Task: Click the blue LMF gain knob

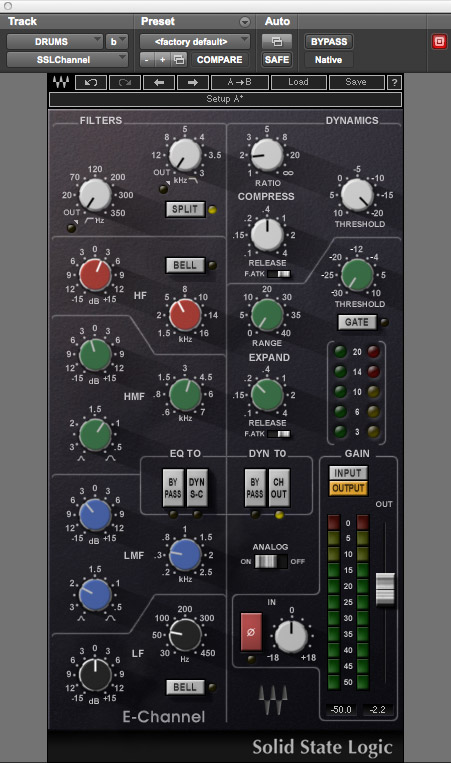Action: point(95,514)
